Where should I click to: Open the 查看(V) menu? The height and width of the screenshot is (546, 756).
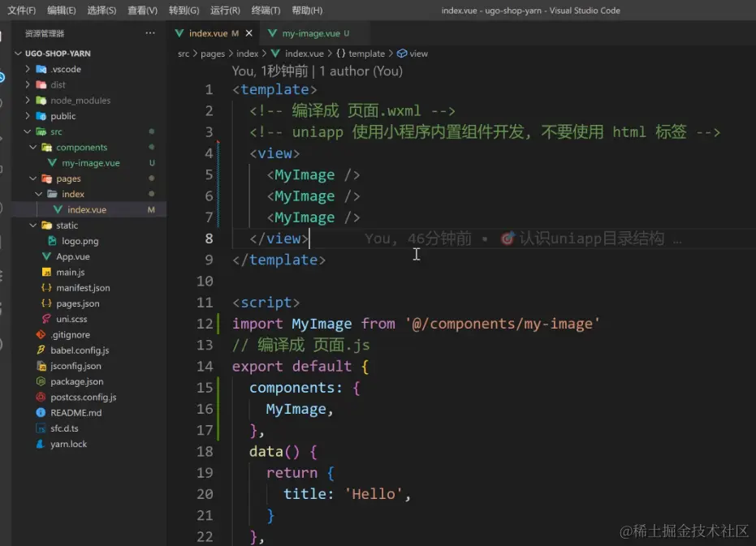pos(142,10)
